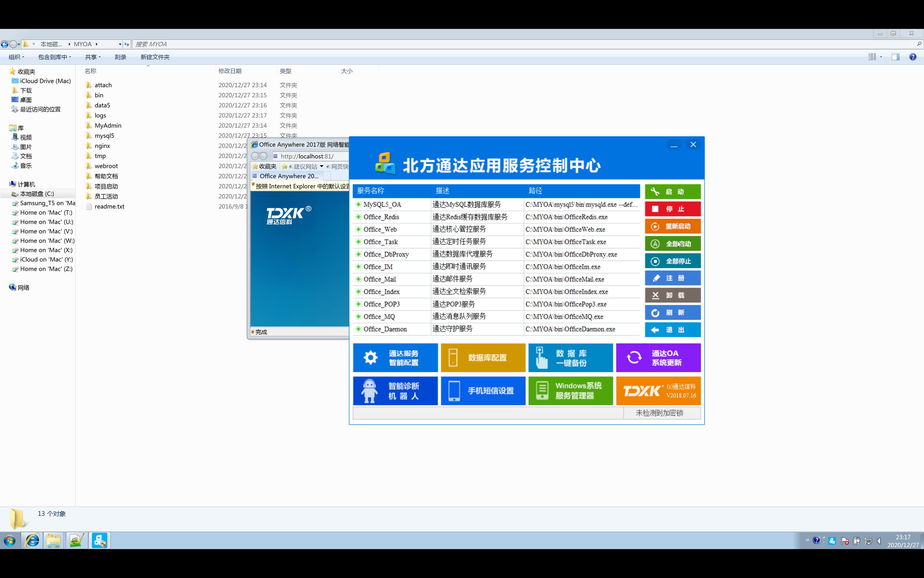This screenshot has height=578, width=924.
Task: Click the IE address bar localhost:81
Action: pos(310,156)
